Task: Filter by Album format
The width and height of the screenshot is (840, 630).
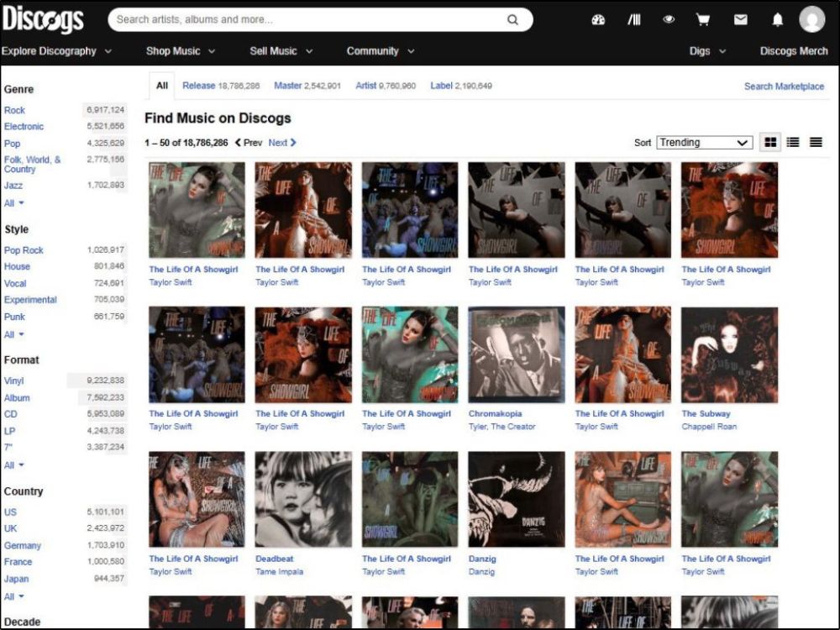Action: (x=17, y=398)
